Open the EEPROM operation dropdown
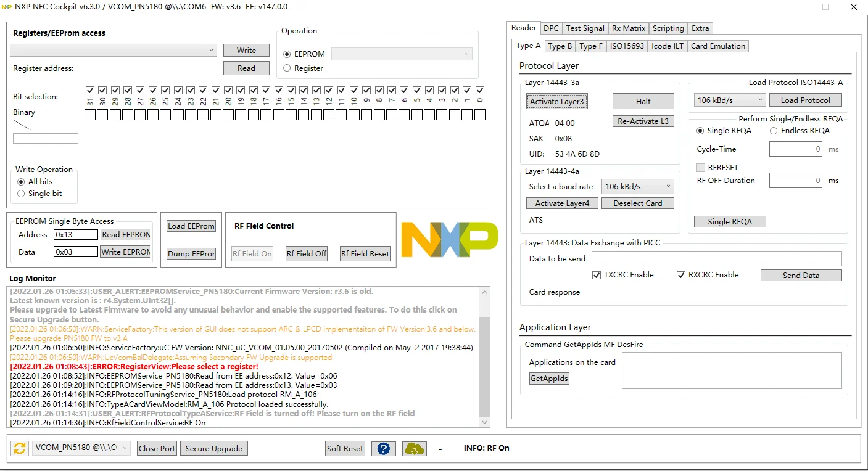 click(x=402, y=54)
